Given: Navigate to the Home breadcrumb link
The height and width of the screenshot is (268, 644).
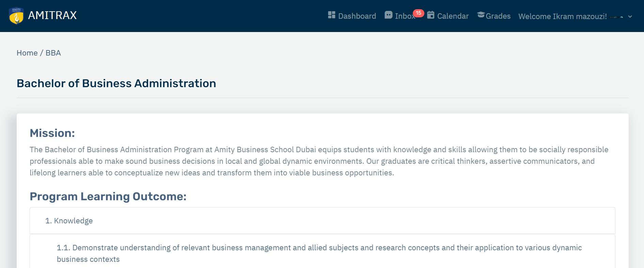Looking at the screenshot, I should tap(27, 53).
